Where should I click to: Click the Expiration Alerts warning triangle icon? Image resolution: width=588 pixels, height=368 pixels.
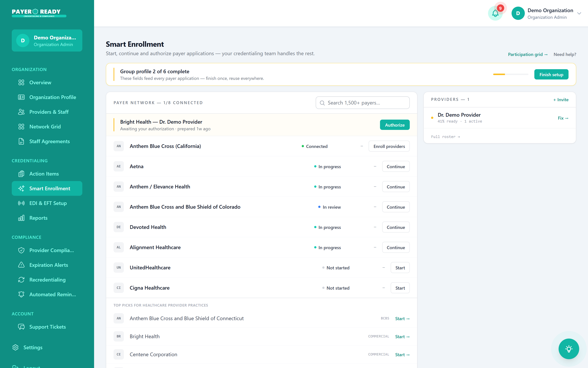pos(21,265)
